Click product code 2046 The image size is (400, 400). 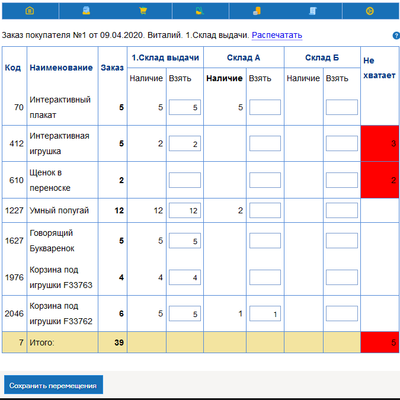coord(14,314)
